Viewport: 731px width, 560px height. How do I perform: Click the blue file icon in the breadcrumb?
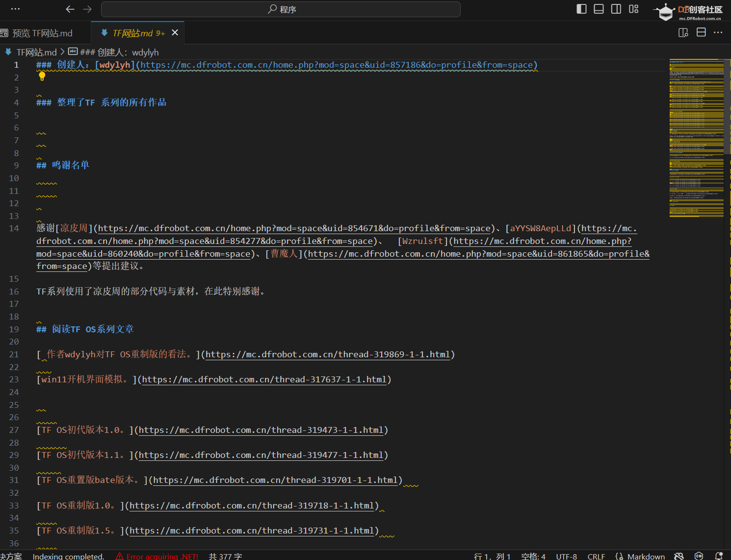point(8,52)
